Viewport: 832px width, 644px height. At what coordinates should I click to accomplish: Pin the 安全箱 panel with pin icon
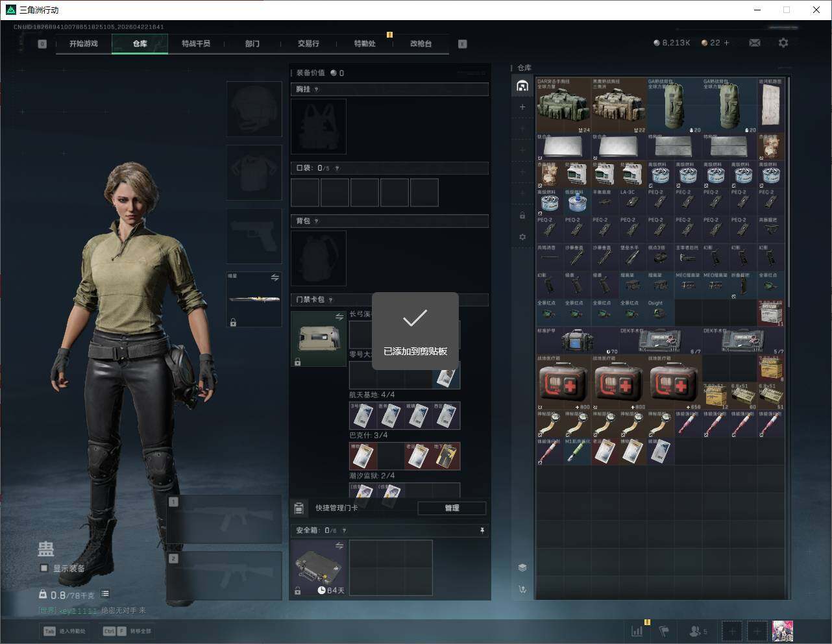click(482, 530)
